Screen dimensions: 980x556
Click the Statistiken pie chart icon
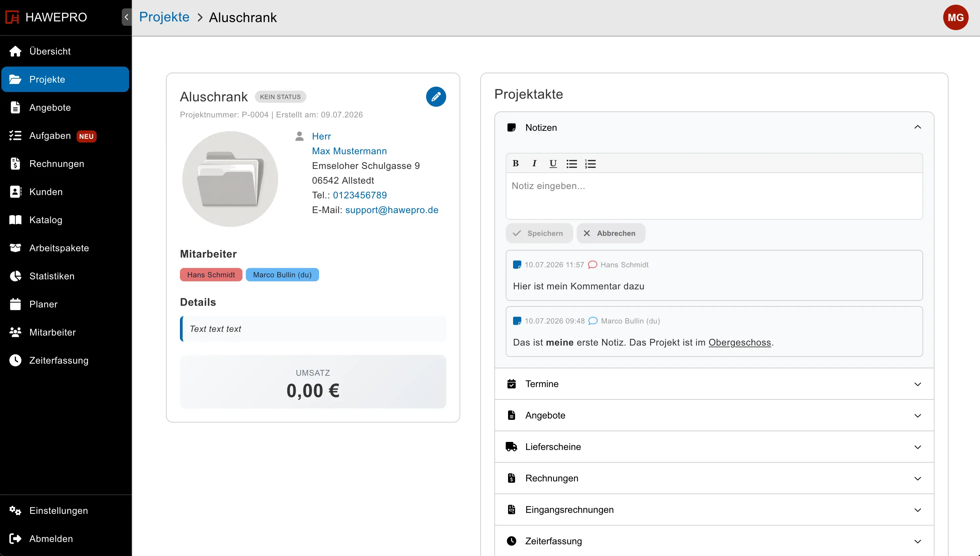click(x=15, y=276)
